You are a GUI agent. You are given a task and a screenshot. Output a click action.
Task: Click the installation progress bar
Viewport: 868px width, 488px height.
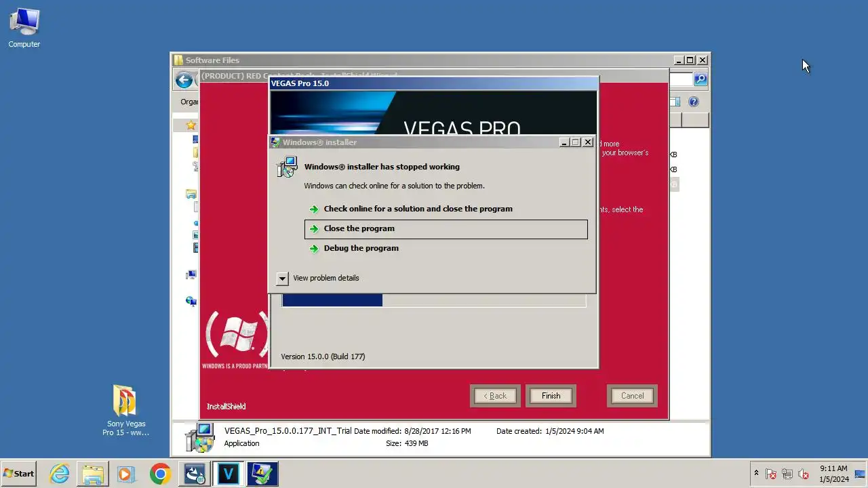(434, 300)
